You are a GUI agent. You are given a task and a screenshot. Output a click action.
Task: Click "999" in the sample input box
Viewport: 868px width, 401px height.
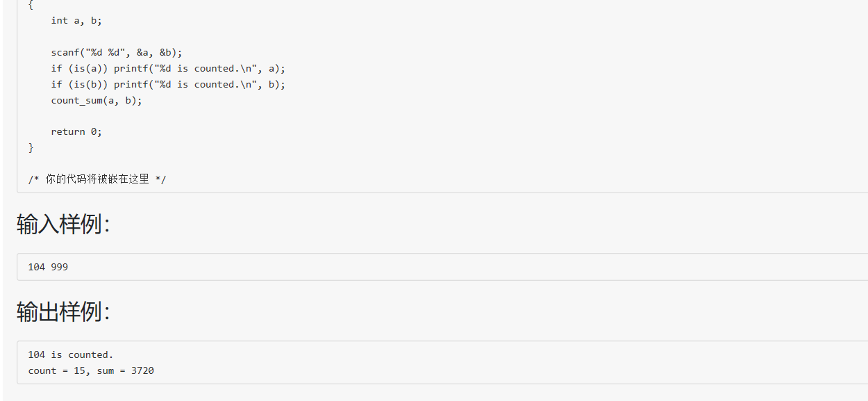tap(60, 267)
